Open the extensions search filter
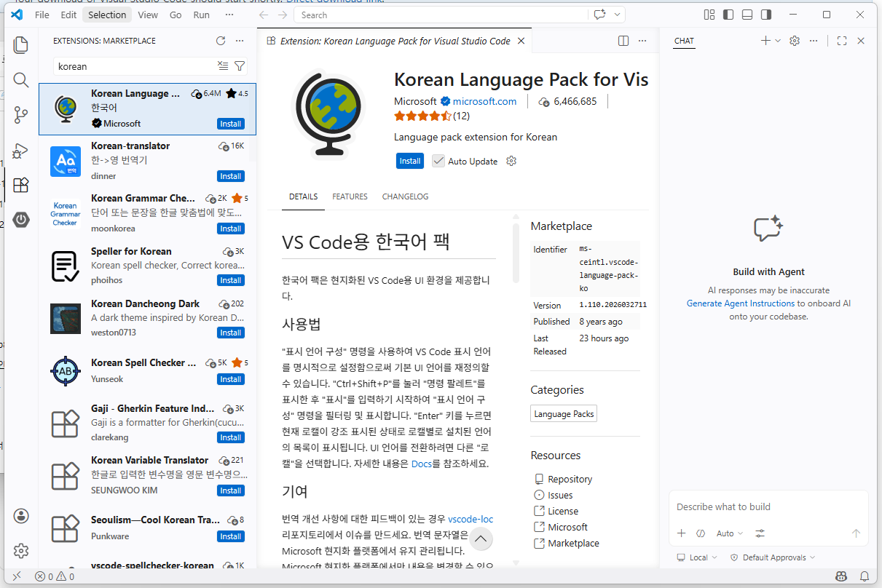This screenshot has height=588, width=882. pyautogui.click(x=240, y=66)
